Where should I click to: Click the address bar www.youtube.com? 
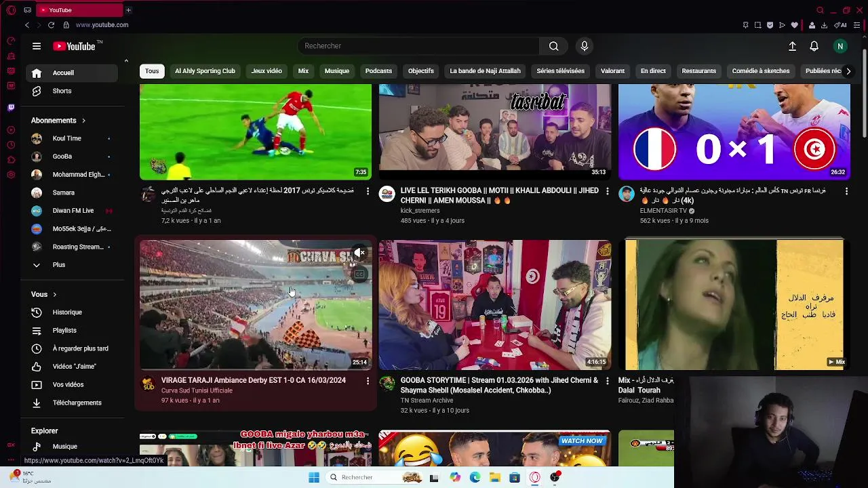[x=102, y=25]
